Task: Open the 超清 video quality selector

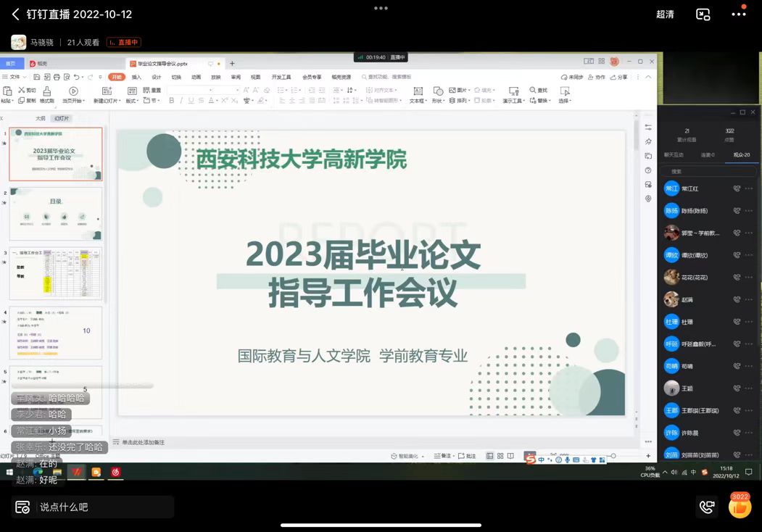Action: click(665, 14)
